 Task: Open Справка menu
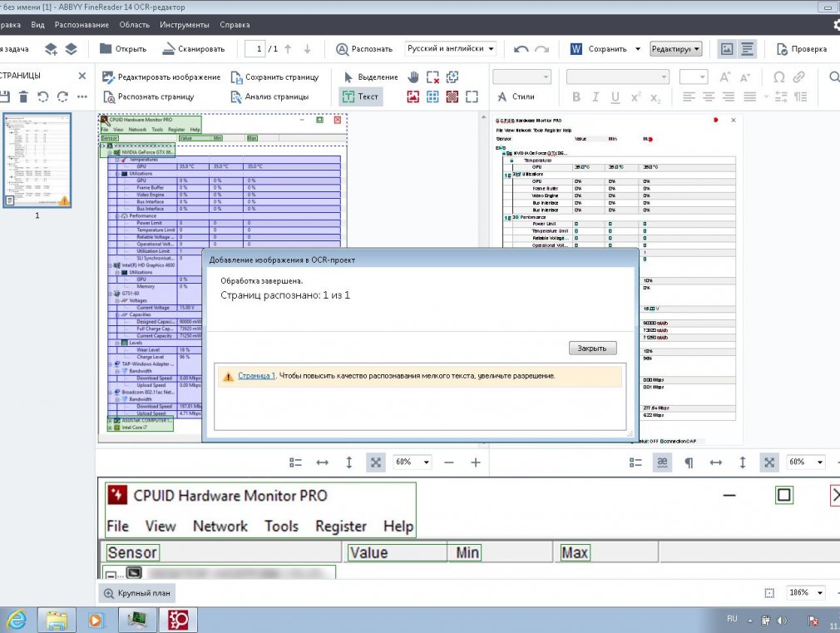click(x=235, y=25)
